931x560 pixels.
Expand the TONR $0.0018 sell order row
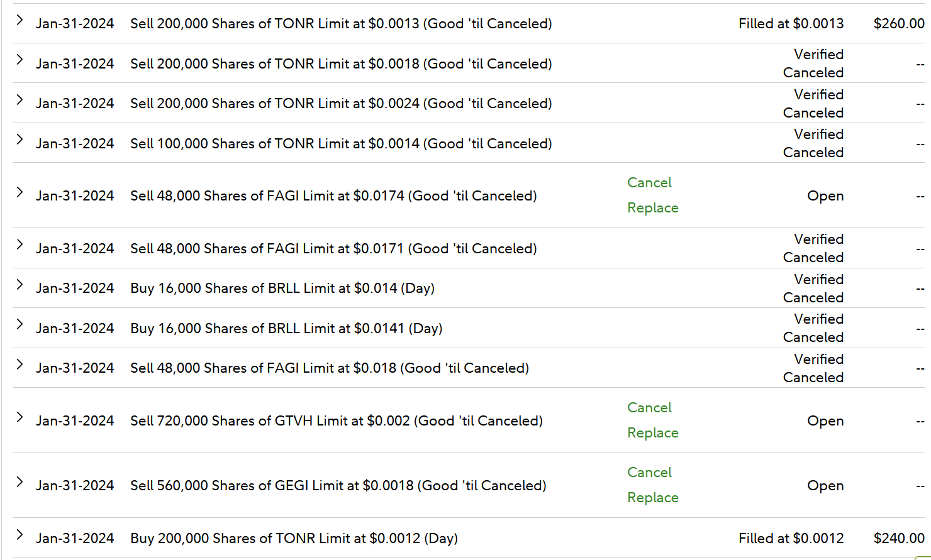[x=20, y=60]
